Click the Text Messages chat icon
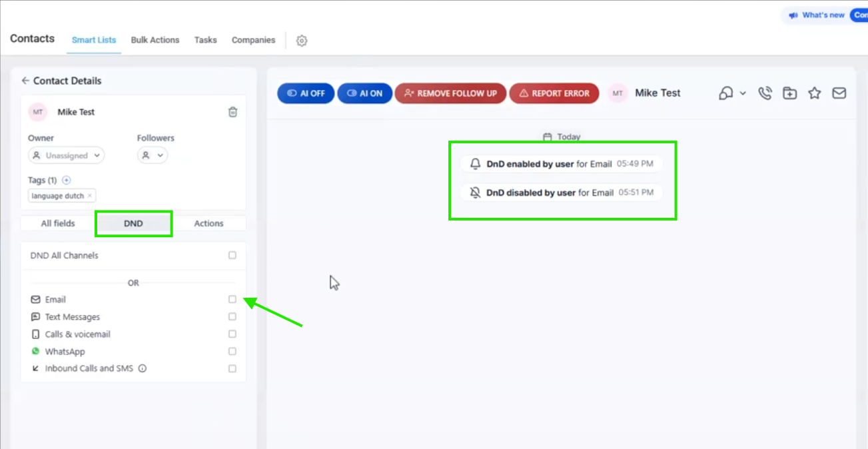This screenshot has height=449, width=868. [x=35, y=317]
